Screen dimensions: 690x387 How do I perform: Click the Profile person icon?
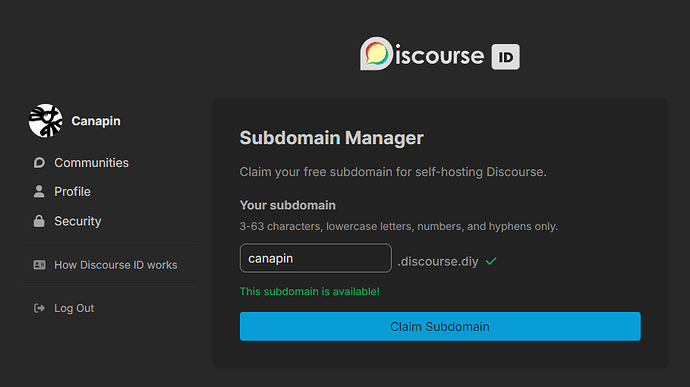tap(39, 192)
